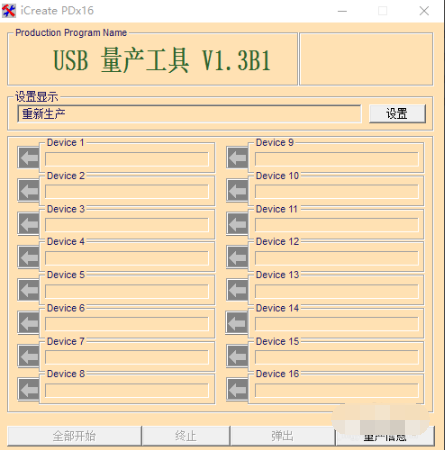Click the arrow icon beside Device 1
Screen dimensions: 445x450
click(29, 157)
